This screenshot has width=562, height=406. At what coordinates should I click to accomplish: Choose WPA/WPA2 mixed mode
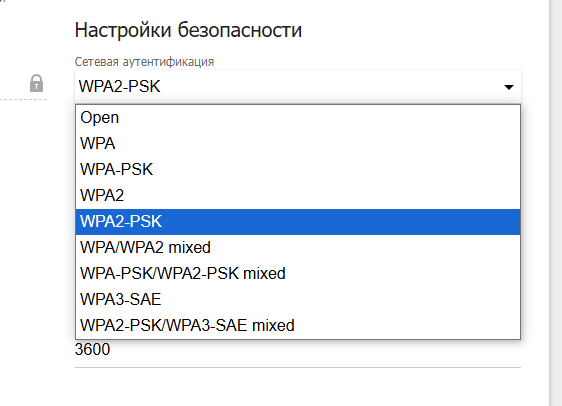point(298,248)
